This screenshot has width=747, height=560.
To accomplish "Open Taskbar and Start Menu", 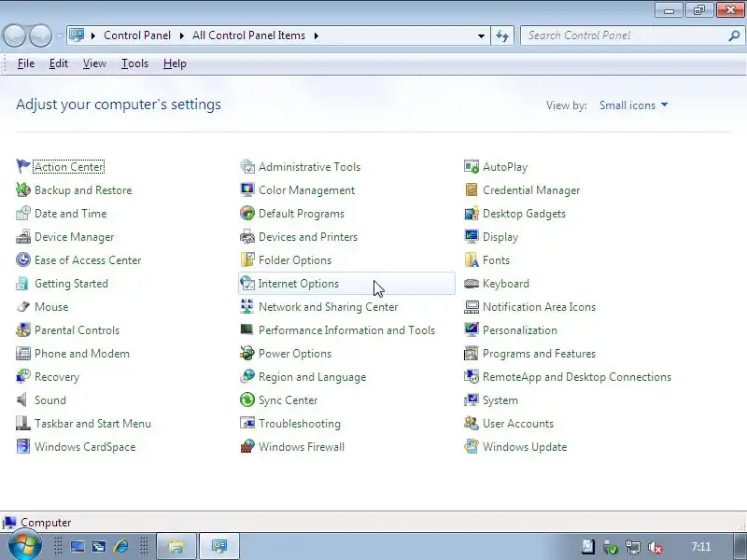I will coord(92,424).
